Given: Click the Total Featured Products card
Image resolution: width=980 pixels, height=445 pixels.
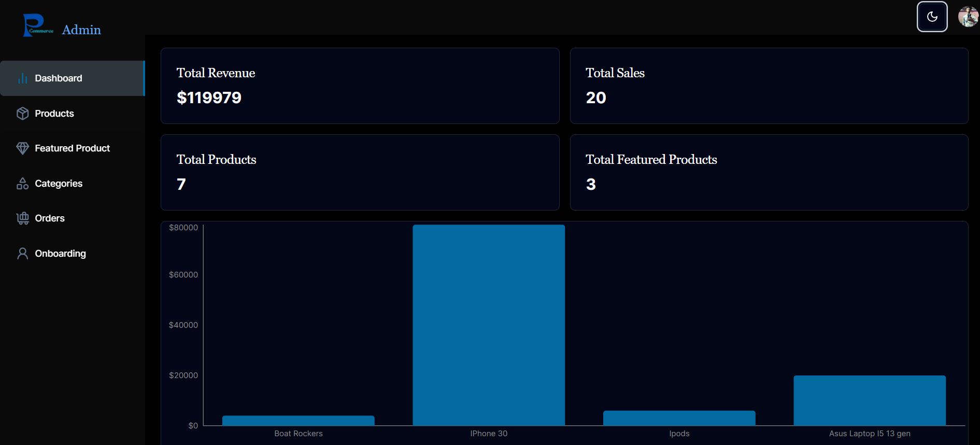Looking at the screenshot, I should coord(769,173).
